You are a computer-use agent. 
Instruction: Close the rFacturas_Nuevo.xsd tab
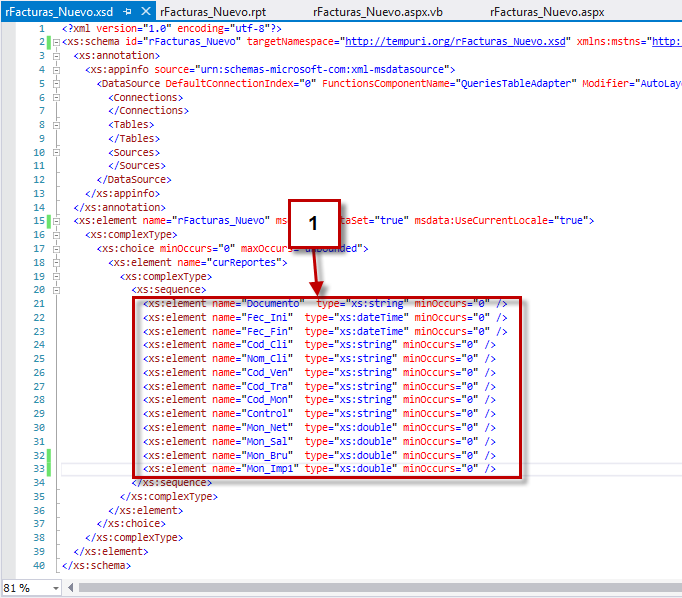[x=145, y=11]
